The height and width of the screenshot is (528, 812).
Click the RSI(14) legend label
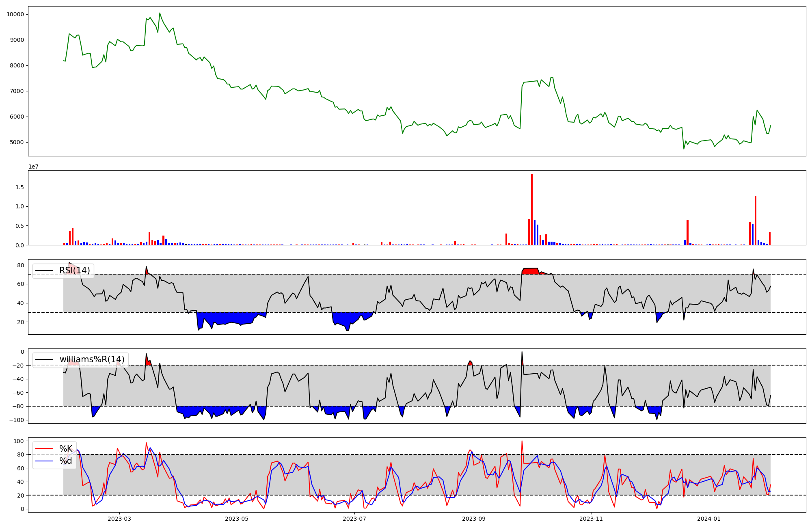point(74,270)
